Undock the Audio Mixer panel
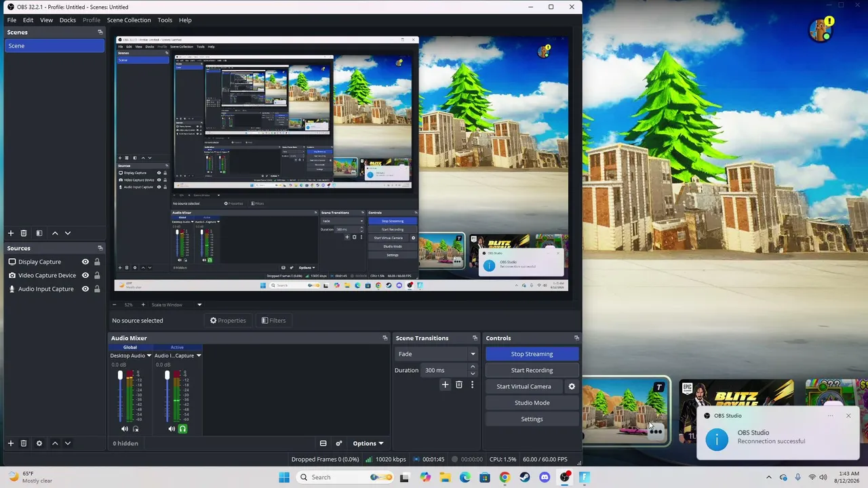The image size is (868, 488). [x=385, y=338]
